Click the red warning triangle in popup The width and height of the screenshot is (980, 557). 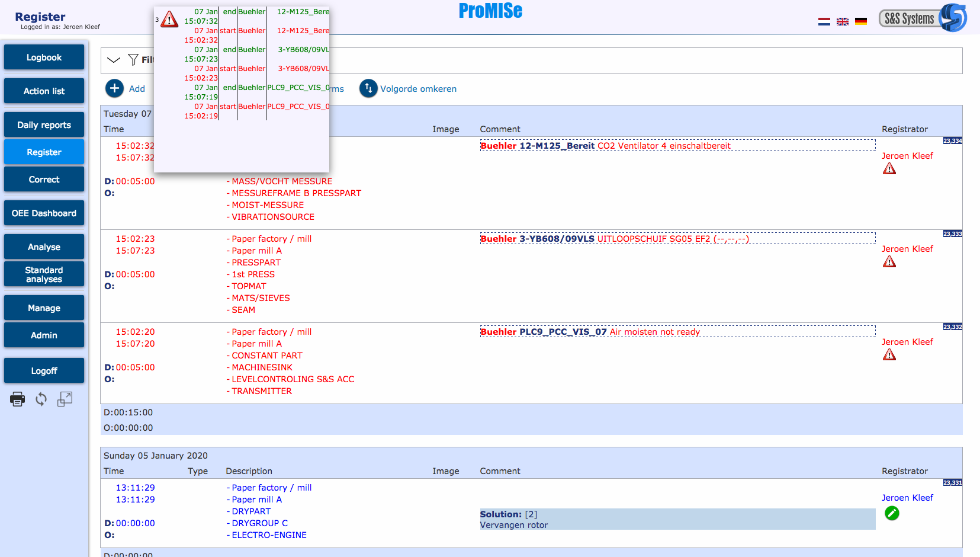tap(169, 20)
